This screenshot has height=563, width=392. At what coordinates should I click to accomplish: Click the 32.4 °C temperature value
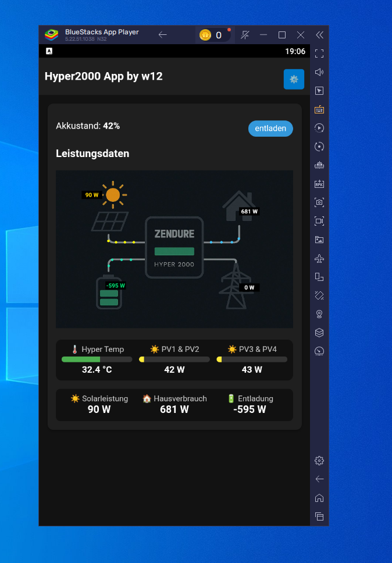[x=97, y=369]
